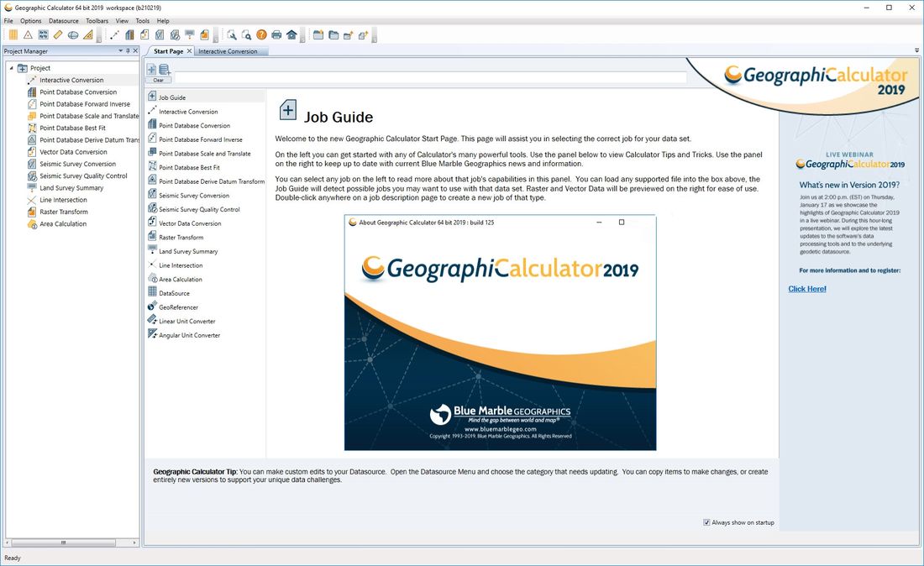Viewport: 924px width, 566px height.
Task: Click add-file plus icon above Clear button
Action: 151,69
